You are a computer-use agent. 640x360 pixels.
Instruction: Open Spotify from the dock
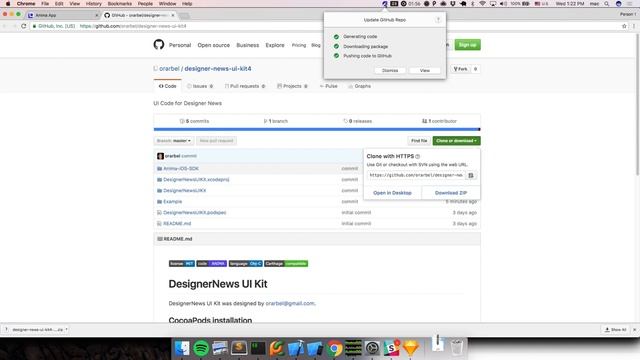(x=201, y=348)
